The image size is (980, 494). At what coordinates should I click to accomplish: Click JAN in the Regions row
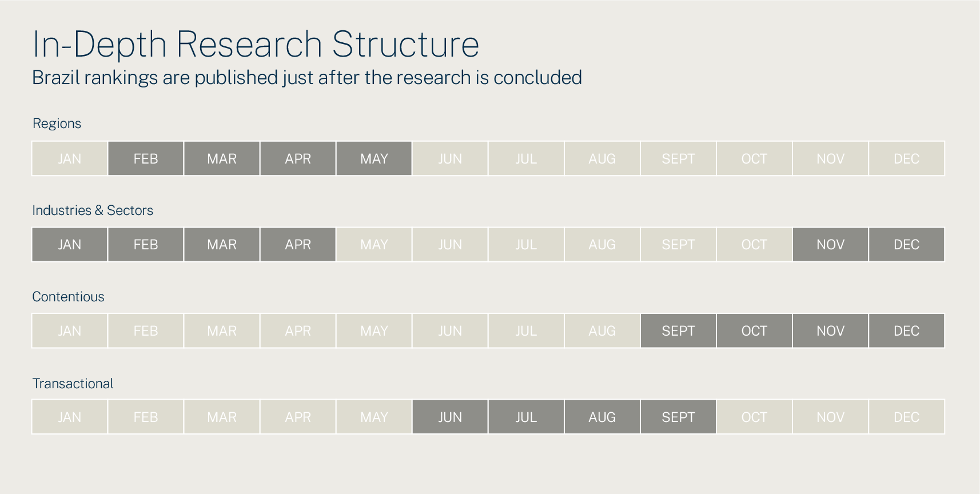point(70,158)
